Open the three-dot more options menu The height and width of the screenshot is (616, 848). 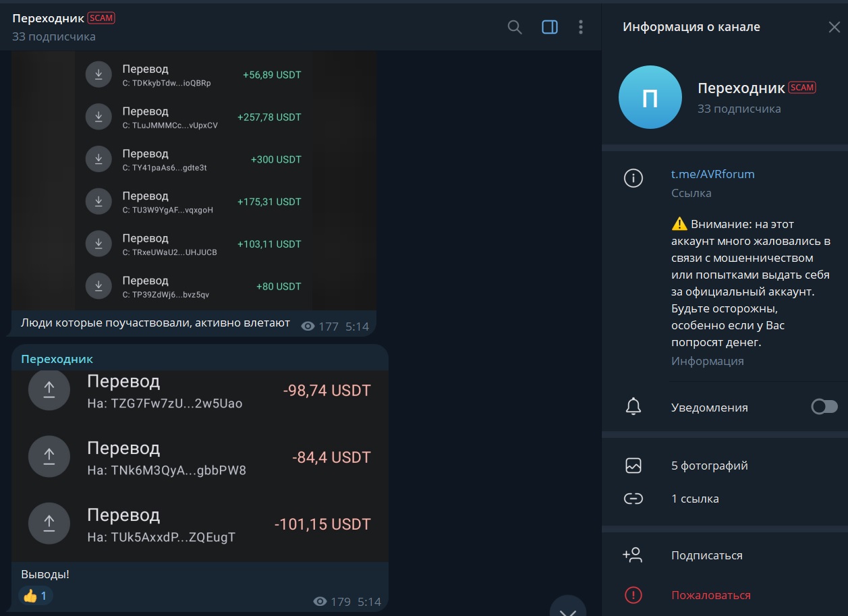581,27
